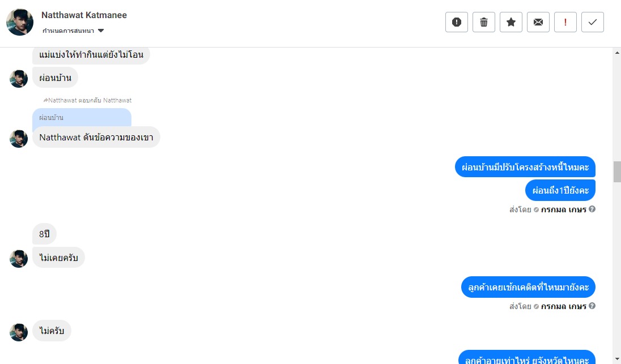Click quoted reply bubble ผ่อนบ้าน in blue

pyautogui.click(x=82, y=118)
